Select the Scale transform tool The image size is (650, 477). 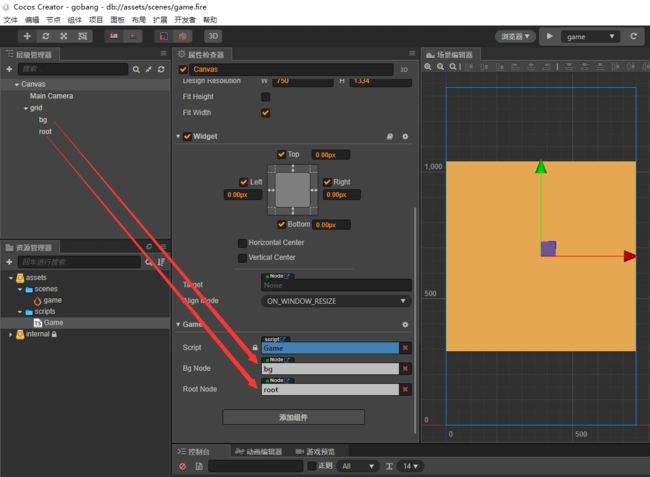(x=64, y=36)
